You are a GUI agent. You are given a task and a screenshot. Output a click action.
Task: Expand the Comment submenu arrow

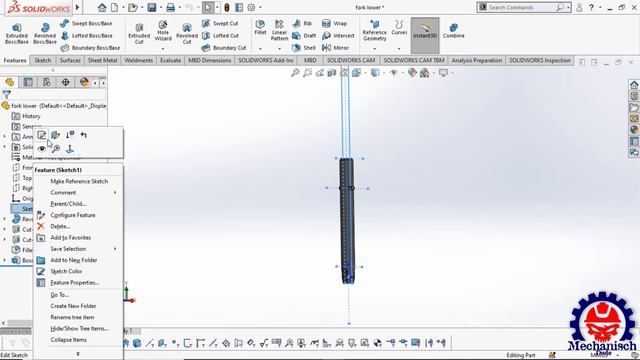[x=115, y=193]
